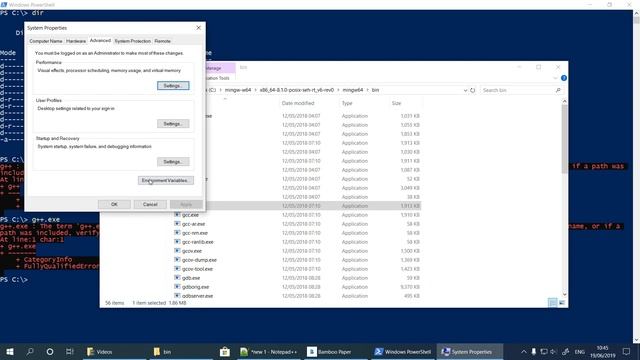
Task: Switch to Computer Name tab
Action: coord(46,41)
